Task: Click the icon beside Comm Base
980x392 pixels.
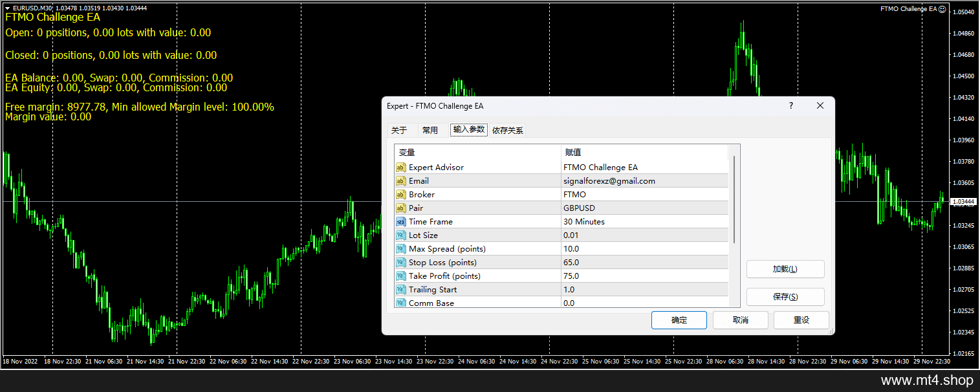Action: [401, 303]
